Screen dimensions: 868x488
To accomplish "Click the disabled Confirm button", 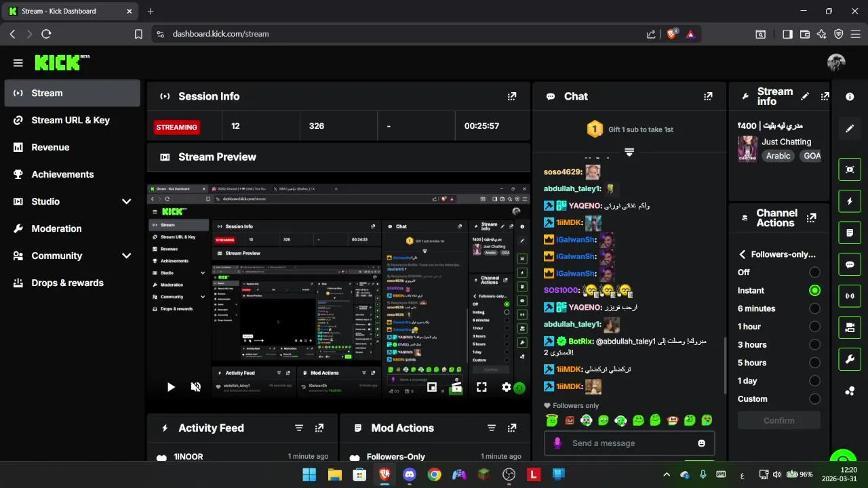I will click(x=778, y=420).
